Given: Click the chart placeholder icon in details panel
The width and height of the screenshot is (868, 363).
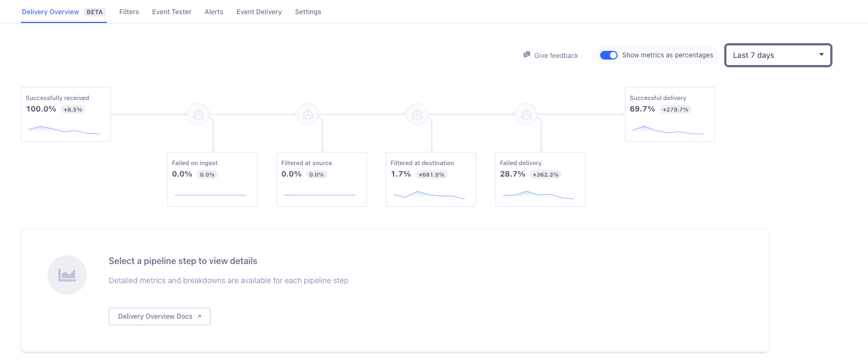Looking at the screenshot, I should 67,275.
